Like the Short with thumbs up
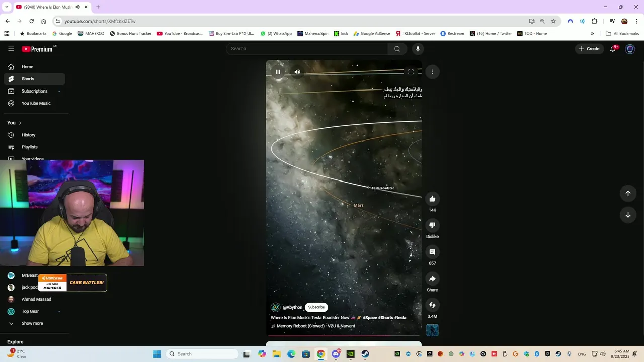 tap(432, 199)
